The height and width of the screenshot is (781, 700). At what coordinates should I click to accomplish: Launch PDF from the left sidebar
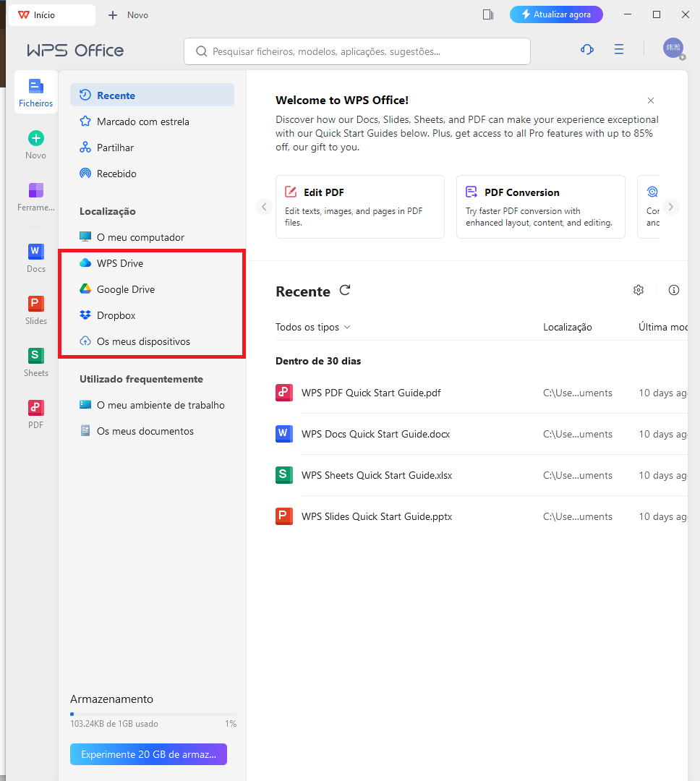[x=36, y=414]
